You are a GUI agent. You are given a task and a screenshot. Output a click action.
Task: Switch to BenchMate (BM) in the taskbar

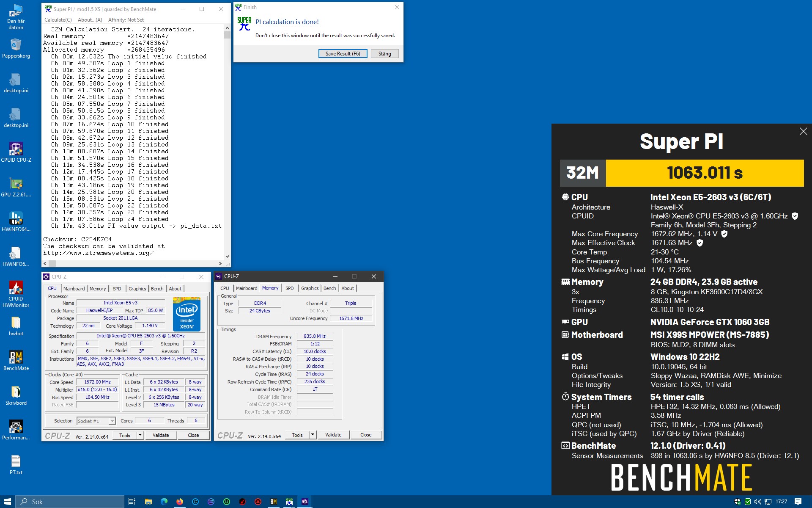click(274, 502)
